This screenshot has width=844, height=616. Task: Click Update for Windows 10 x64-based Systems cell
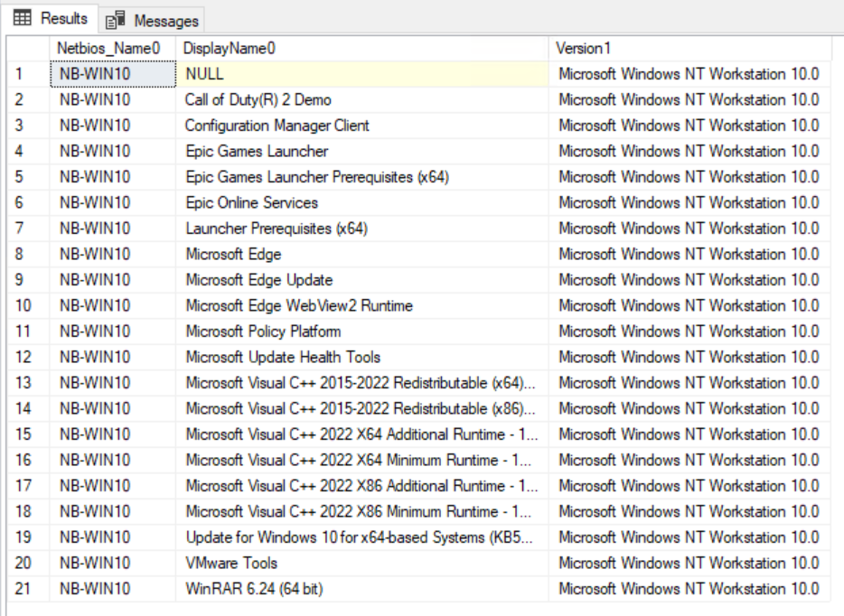click(361, 537)
